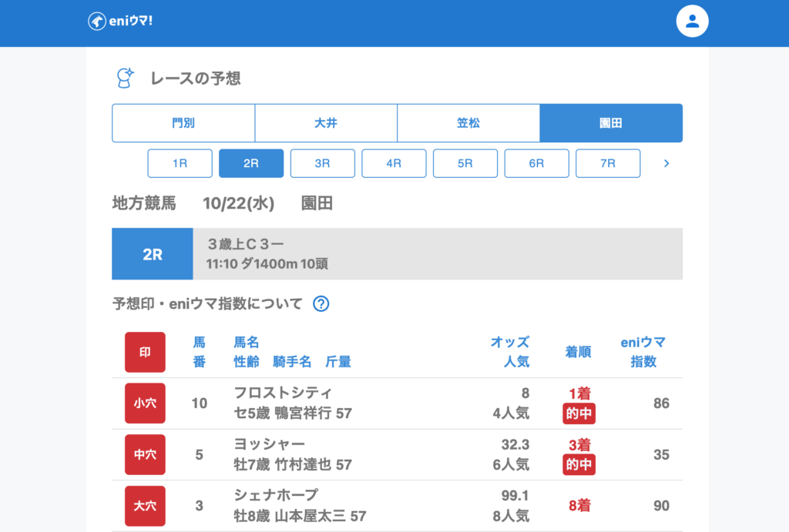Open race 4R predictions
This screenshot has height=532, width=789.
pos(394,163)
